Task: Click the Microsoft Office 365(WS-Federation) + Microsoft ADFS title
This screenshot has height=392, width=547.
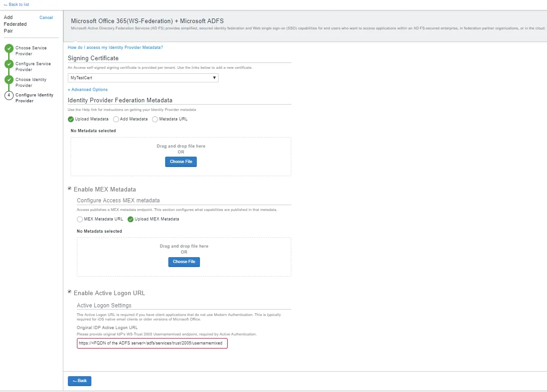Action: (x=147, y=21)
